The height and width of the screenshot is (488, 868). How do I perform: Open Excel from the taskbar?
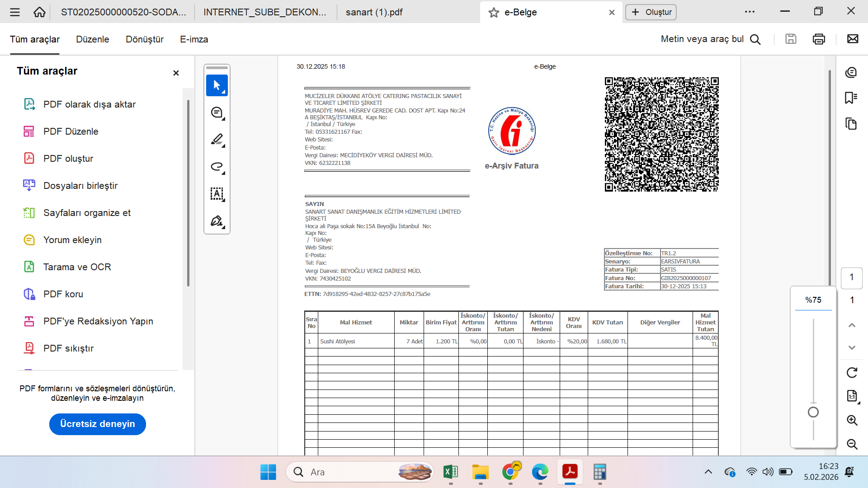(451, 472)
